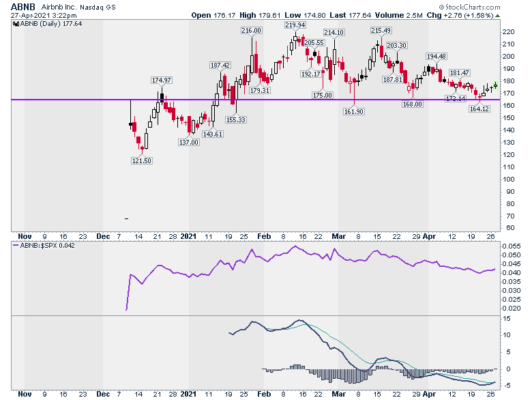This screenshot has width=532, height=400.
Task: Click the 0.020 tick on ratio axis
Action: coord(512,309)
